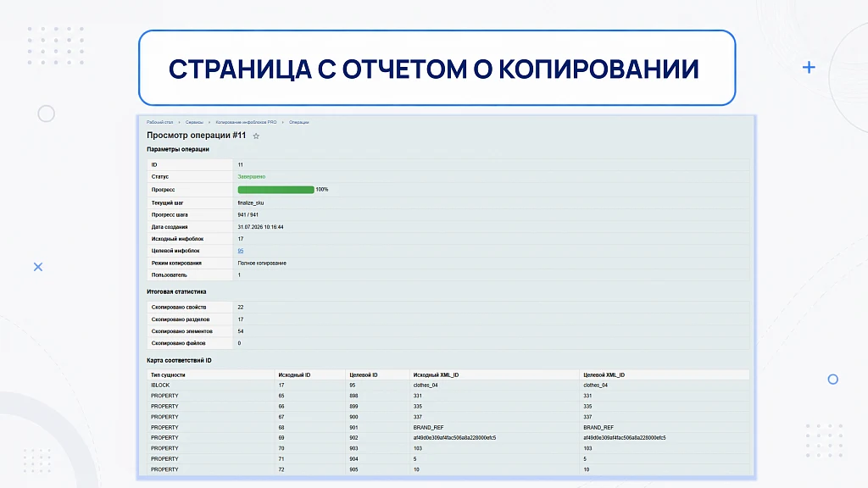Click the 'Целевой ID' column header
868x488 pixels.
363,375
